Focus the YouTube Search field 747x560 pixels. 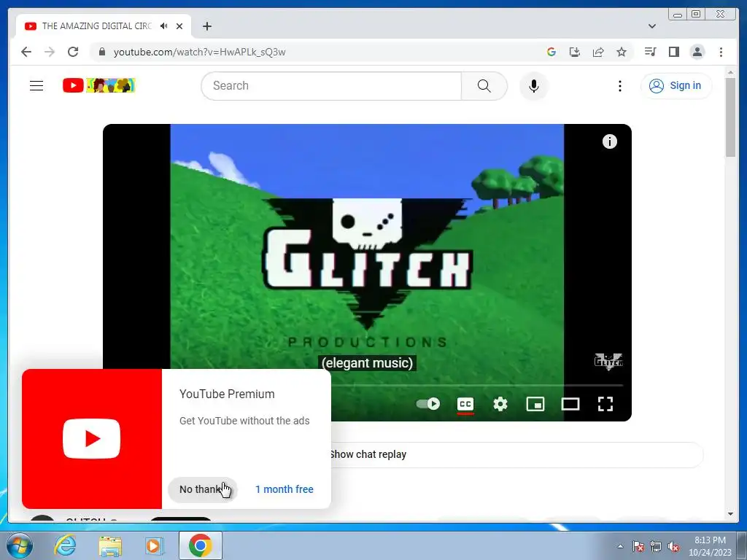point(331,86)
